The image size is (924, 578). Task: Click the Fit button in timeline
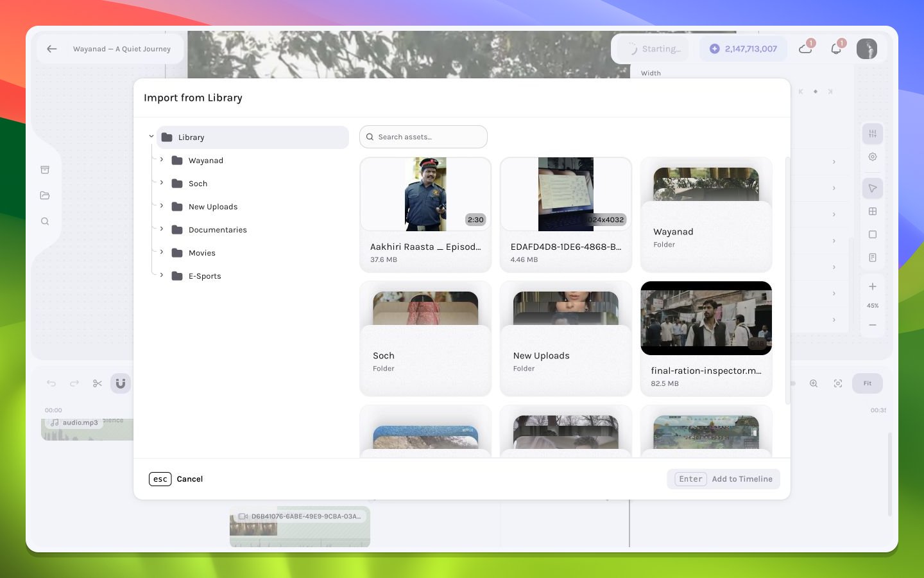tap(868, 383)
